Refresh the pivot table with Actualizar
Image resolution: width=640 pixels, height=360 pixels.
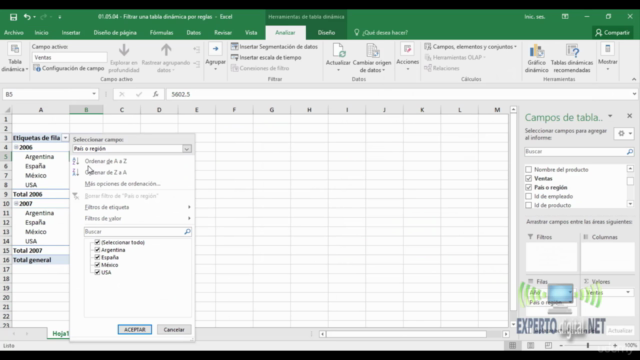click(338, 57)
